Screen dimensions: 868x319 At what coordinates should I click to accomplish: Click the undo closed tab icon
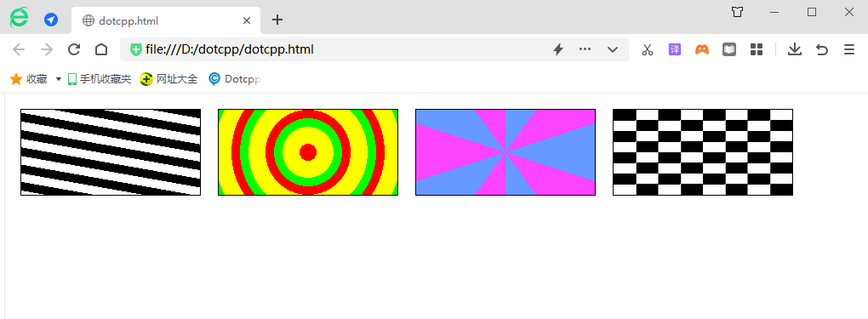coord(822,49)
